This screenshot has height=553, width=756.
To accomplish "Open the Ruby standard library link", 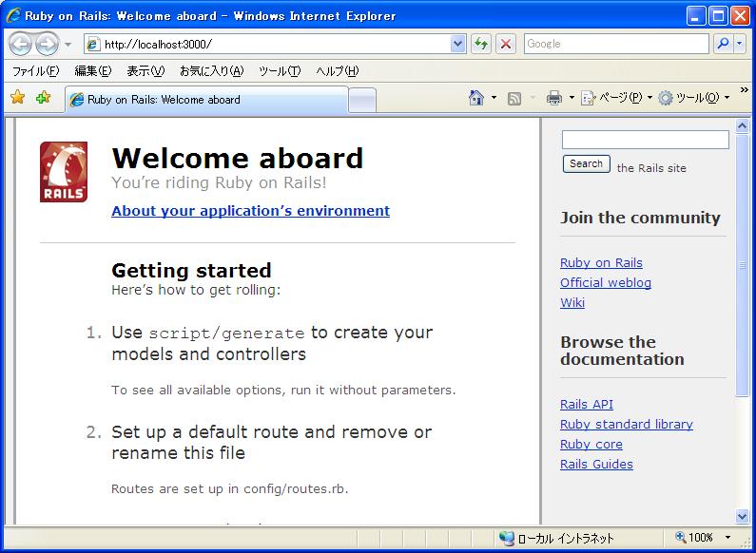I will point(627,425).
